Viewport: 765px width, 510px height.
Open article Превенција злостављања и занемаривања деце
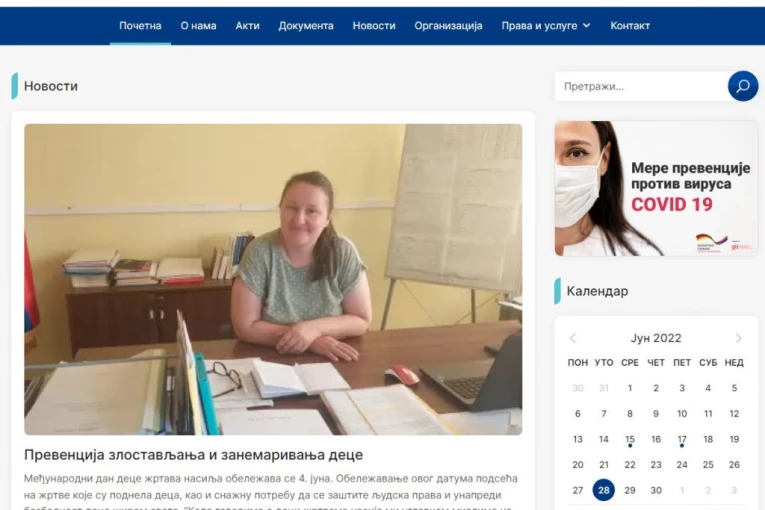pyautogui.click(x=193, y=455)
